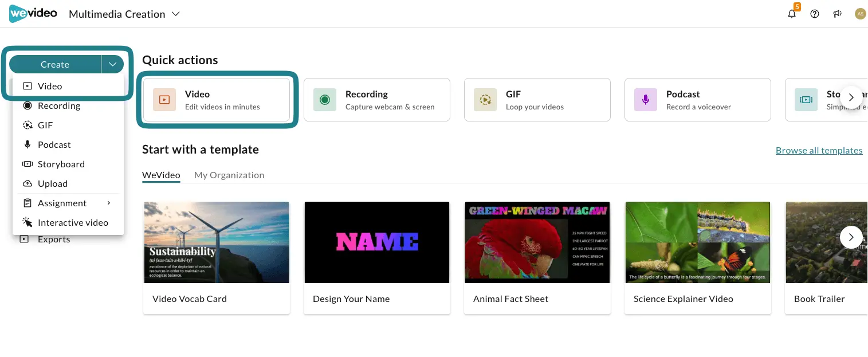Viewport: 868px width, 357px height.
Task: Open the Browse all templates link
Action: (x=819, y=150)
